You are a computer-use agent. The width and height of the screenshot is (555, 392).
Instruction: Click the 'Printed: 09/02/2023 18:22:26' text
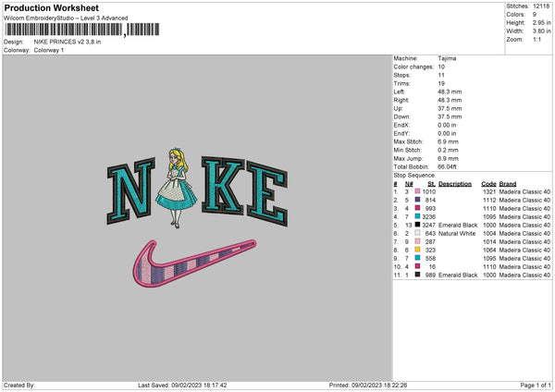pyautogui.click(x=368, y=386)
